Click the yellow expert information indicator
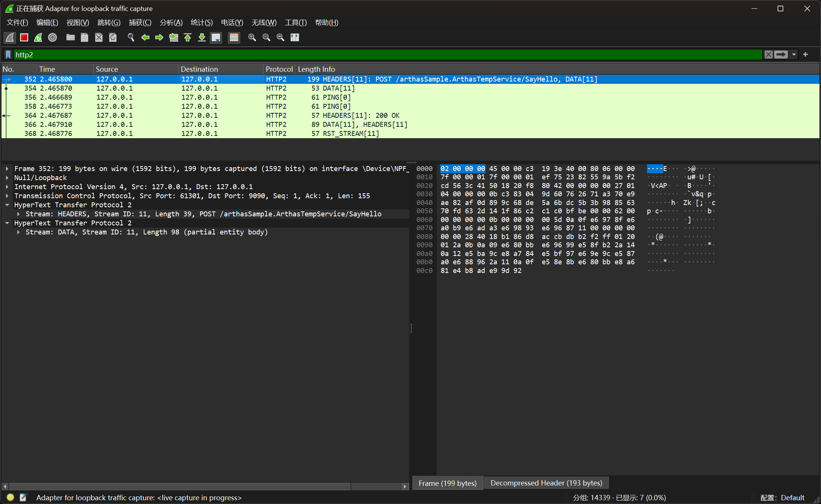 (x=10, y=498)
